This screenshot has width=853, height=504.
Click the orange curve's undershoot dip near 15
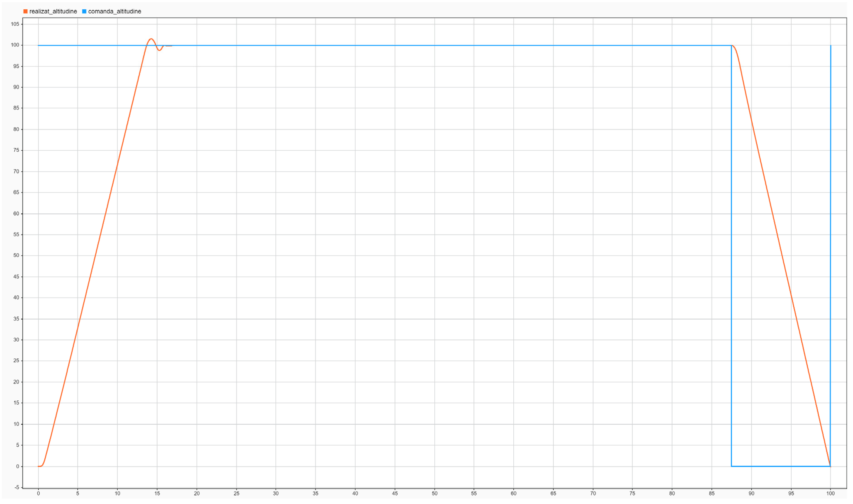pyautogui.click(x=159, y=51)
